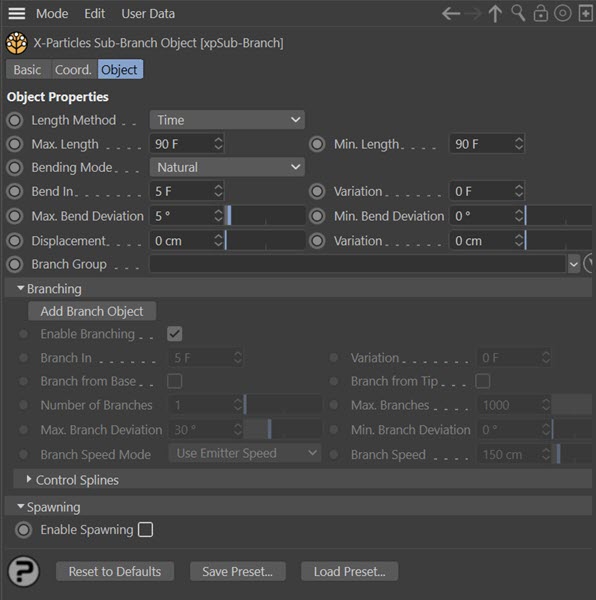Viewport: 596px width, 600px height.
Task: Go up one level with the up arrow
Action: 495,14
